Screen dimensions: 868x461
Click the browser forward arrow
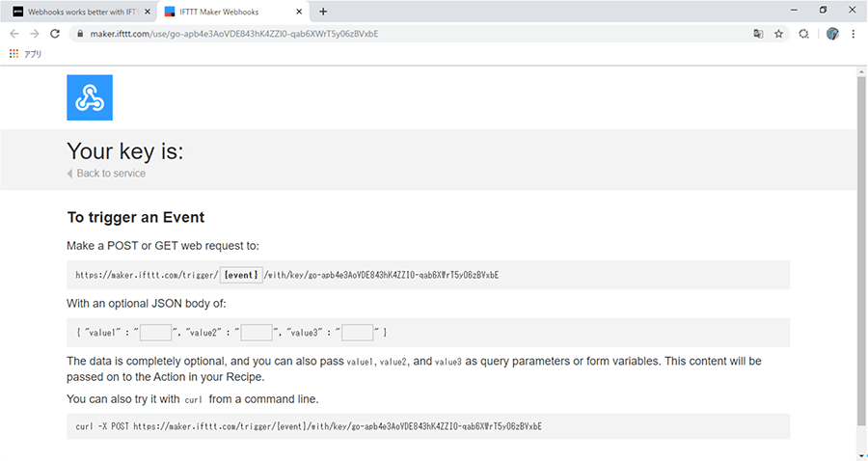click(35, 34)
